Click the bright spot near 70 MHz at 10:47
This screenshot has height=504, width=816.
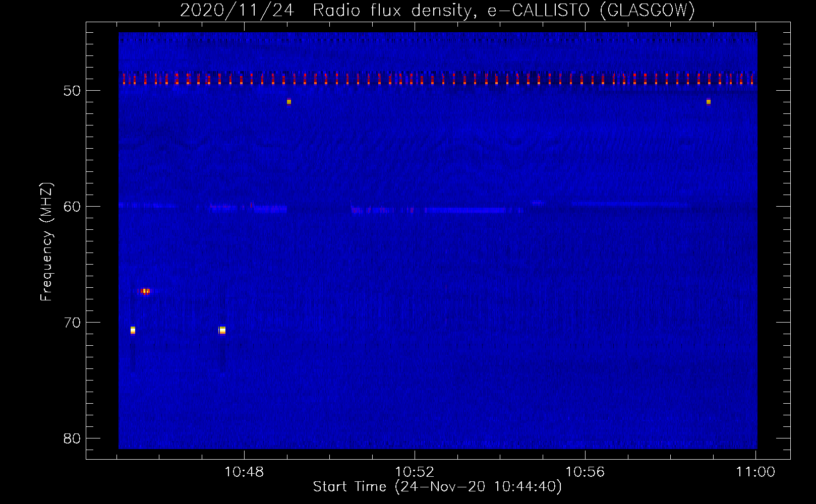[x=222, y=330]
